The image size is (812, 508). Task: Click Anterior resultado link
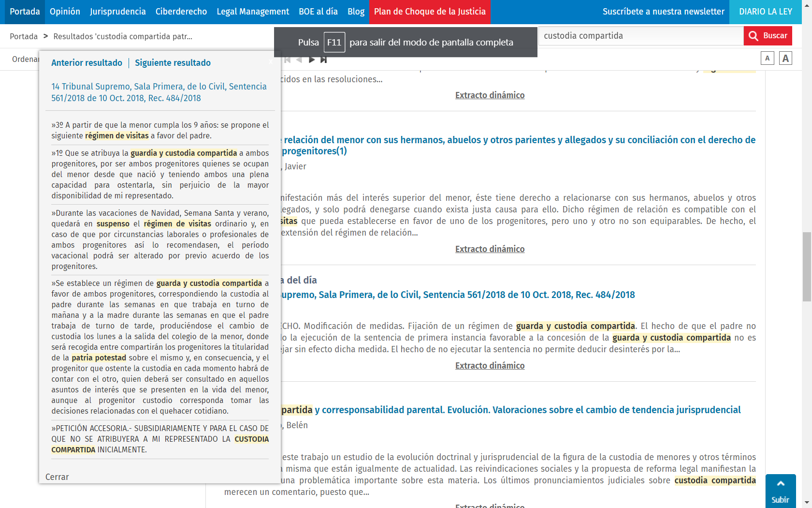pyautogui.click(x=87, y=63)
